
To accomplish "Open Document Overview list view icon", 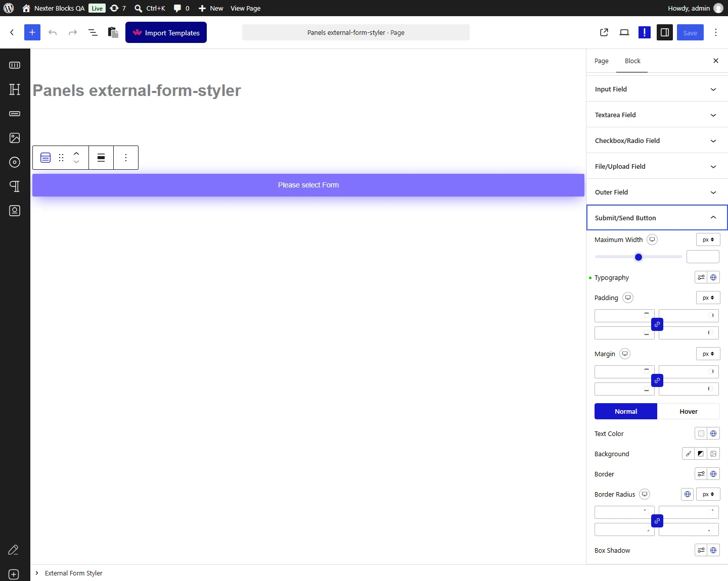I will pos(93,32).
